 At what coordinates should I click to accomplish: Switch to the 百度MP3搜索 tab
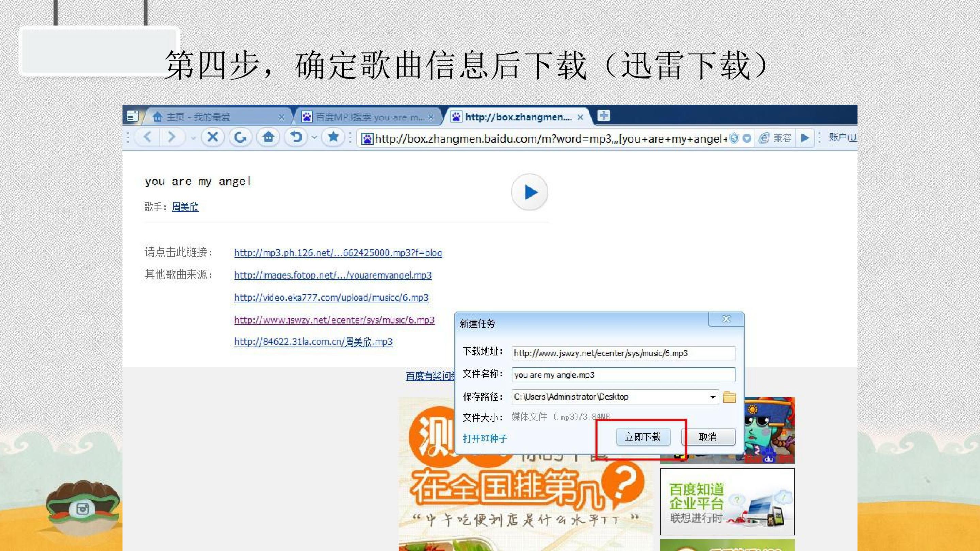coord(367,117)
